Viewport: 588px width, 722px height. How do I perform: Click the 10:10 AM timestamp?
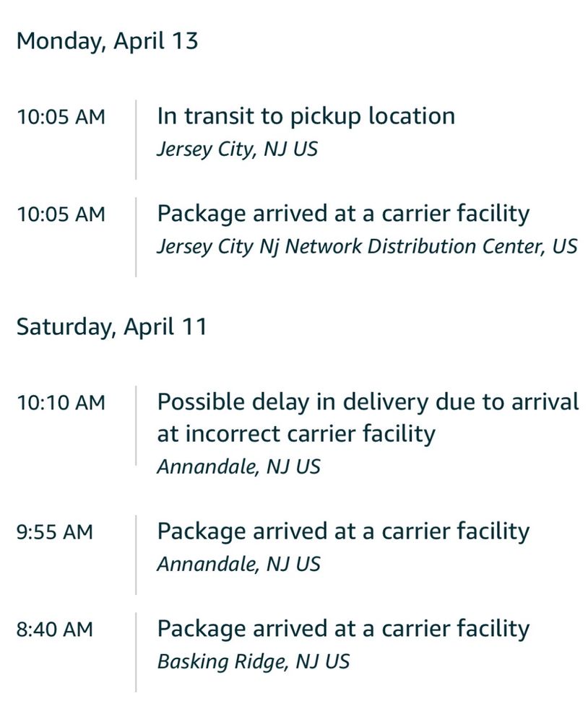[61, 402]
